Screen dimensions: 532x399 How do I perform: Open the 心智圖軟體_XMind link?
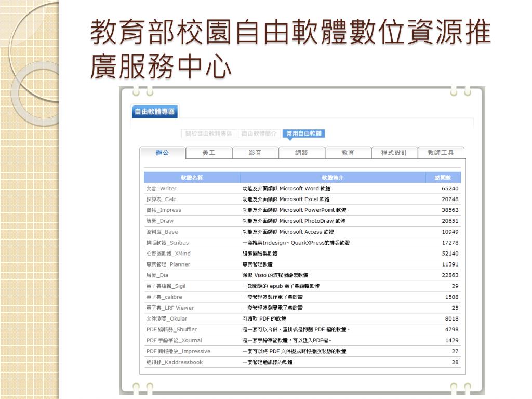168,254
